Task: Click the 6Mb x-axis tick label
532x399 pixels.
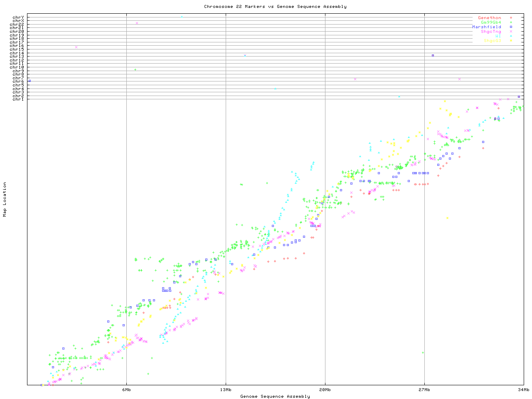Action: (126, 390)
